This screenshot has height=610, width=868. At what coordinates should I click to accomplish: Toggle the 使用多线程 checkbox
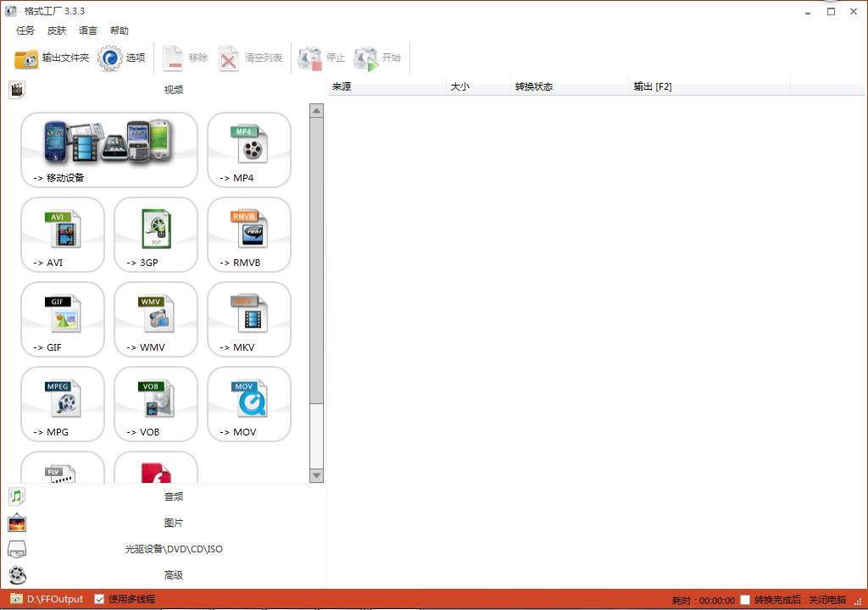point(99,599)
